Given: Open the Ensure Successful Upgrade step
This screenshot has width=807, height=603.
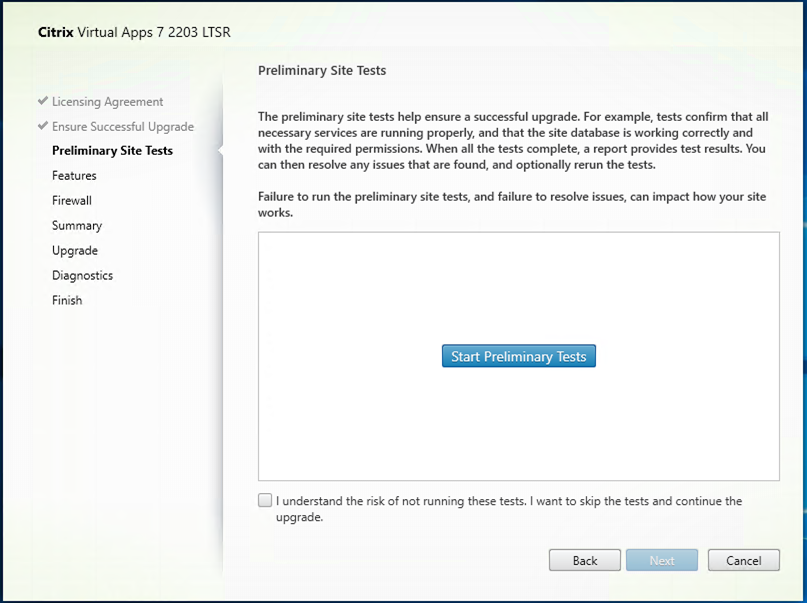Looking at the screenshot, I should click(122, 127).
